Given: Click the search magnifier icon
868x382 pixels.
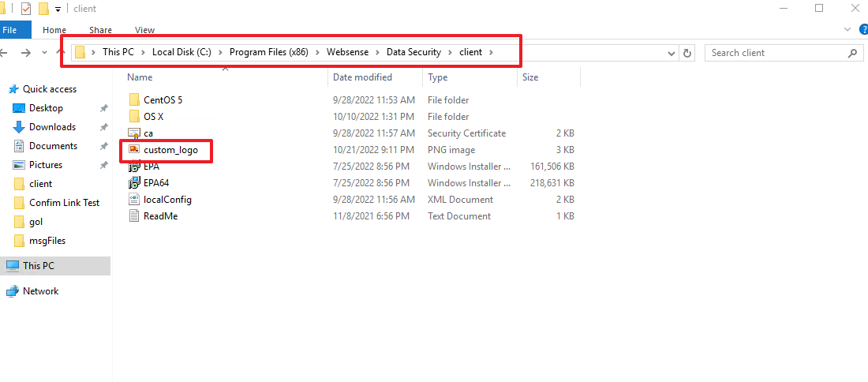Looking at the screenshot, I should [852, 53].
